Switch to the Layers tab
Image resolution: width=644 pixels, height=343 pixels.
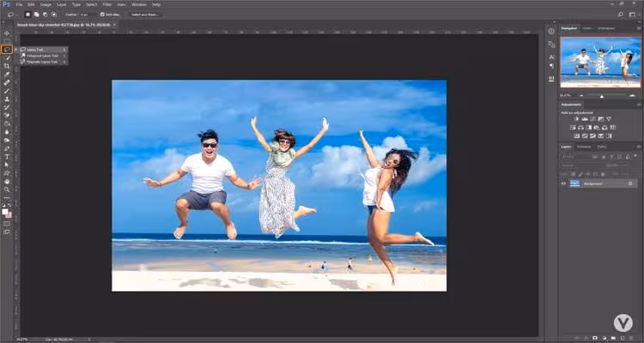(x=566, y=147)
